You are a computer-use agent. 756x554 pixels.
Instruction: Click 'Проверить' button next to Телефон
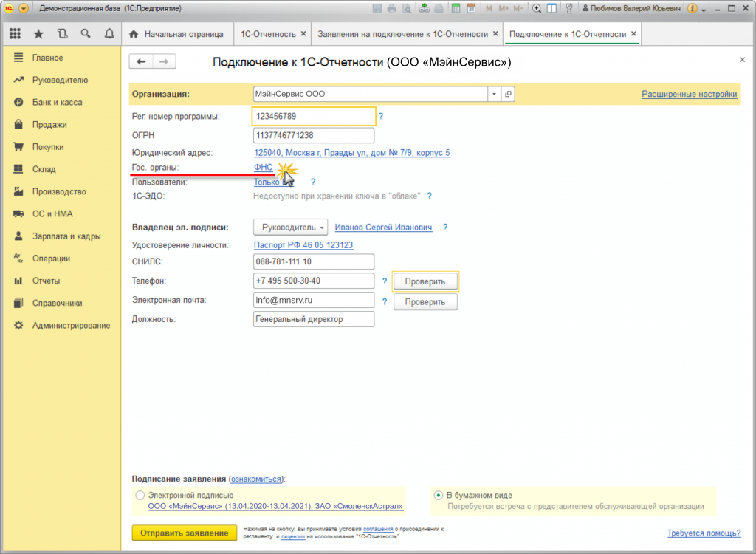tap(425, 281)
